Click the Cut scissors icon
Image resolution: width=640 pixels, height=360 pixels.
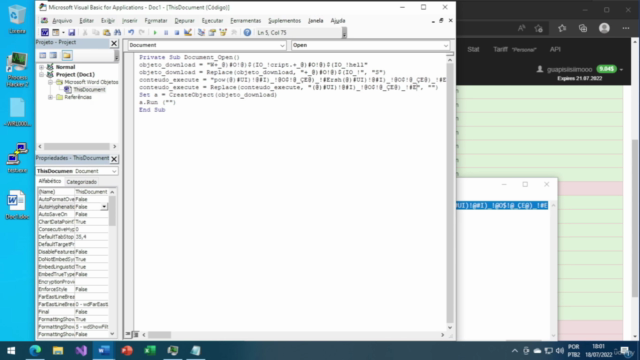click(x=85, y=33)
